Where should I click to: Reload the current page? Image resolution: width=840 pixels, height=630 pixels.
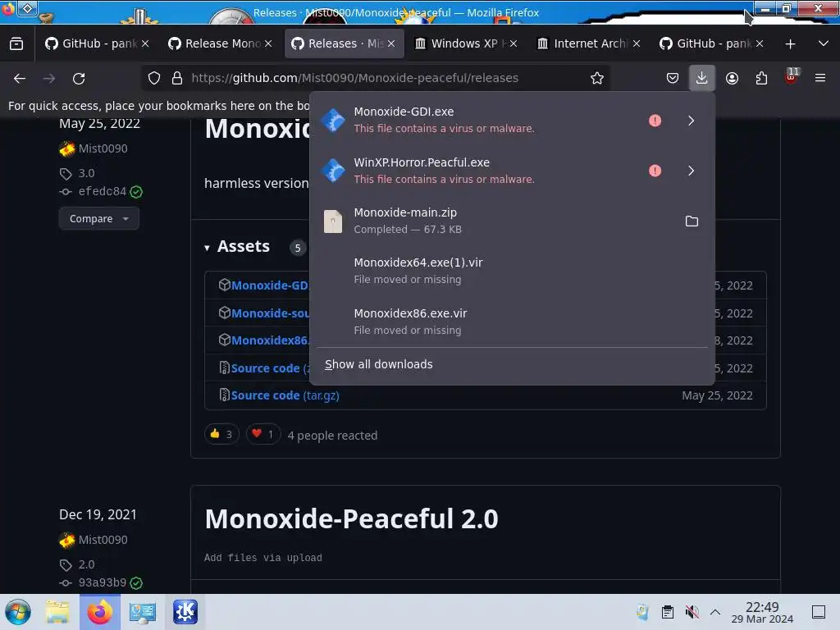coord(79,79)
